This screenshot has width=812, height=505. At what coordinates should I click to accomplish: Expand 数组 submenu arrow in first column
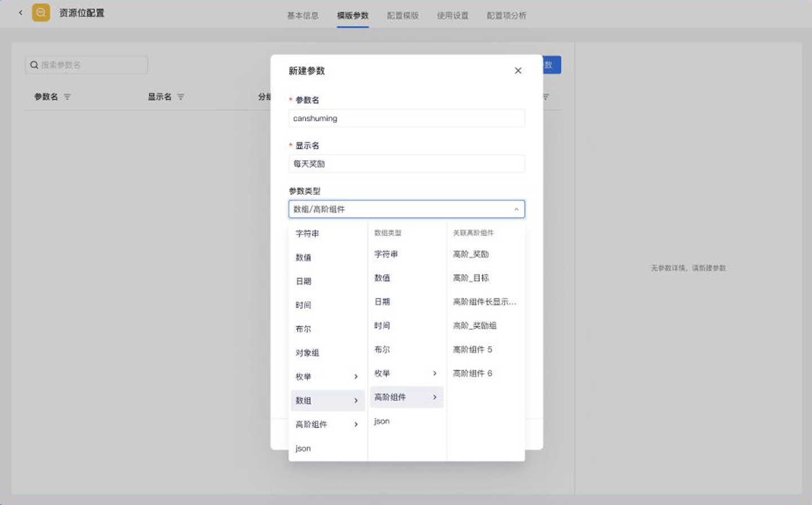(356, 400)
